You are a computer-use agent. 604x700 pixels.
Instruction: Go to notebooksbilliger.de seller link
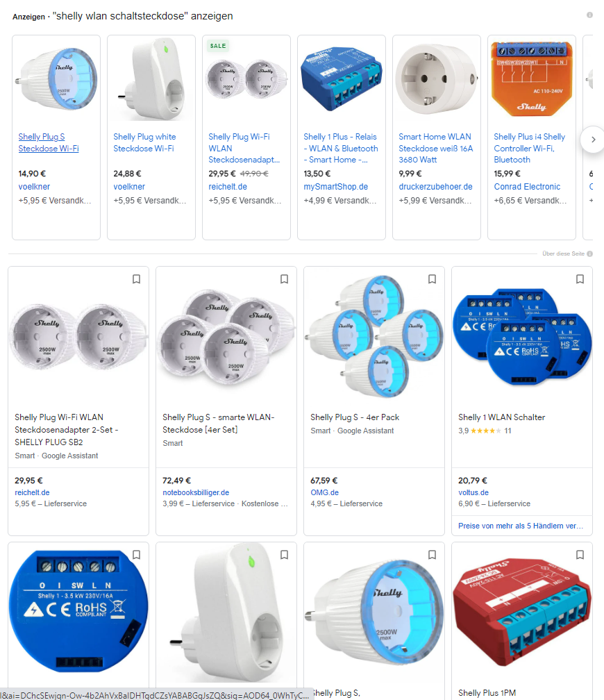click(x=196, y=492)
